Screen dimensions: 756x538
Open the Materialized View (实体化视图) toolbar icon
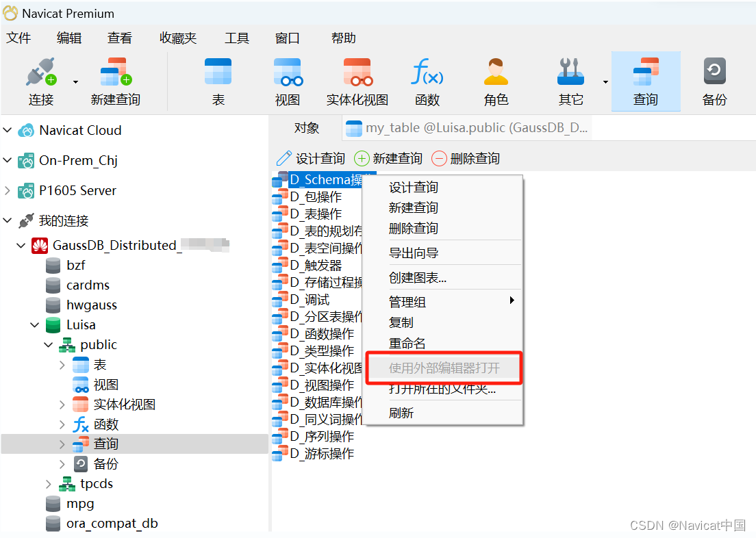(x=357, y=72)
